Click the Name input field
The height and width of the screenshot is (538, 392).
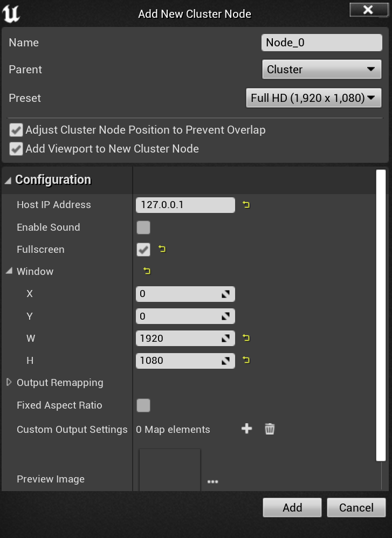[x=321, y=43]
